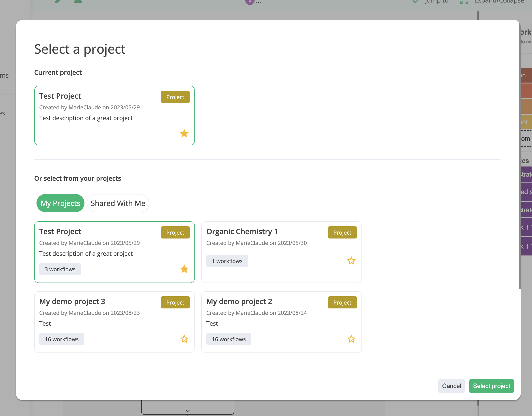Image resolution: width=532 pixels, height=416 pixels.
Task: Star the Organic Chemistry 1 project
Action: coord(351,261)
